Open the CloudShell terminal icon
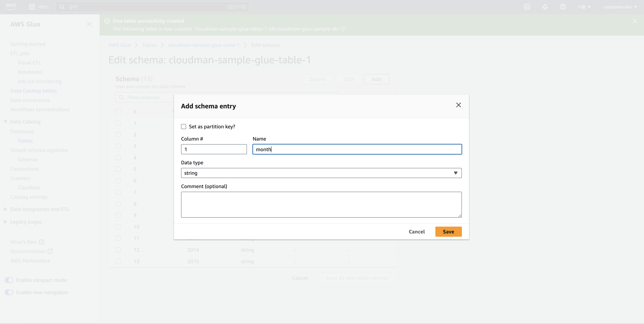644x324 pixels. tap(527, 7)
